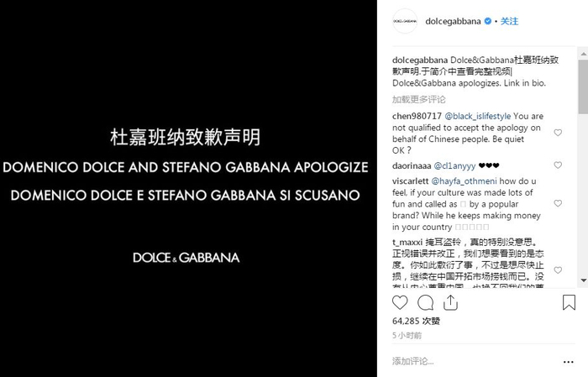Screen dimensions: 588x377
Task: View the 64,285 likes list
Action: (416, 321)
